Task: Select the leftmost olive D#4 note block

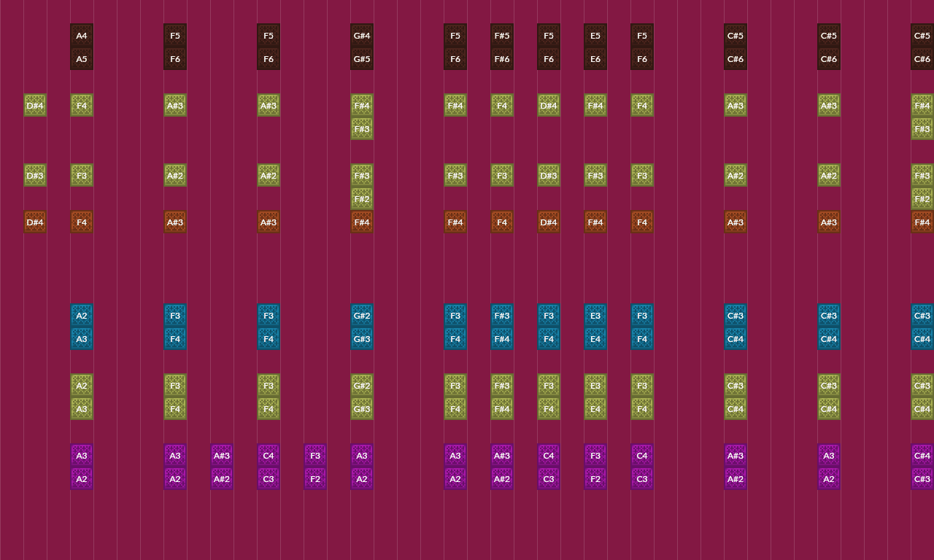Action: click(35, 106)
